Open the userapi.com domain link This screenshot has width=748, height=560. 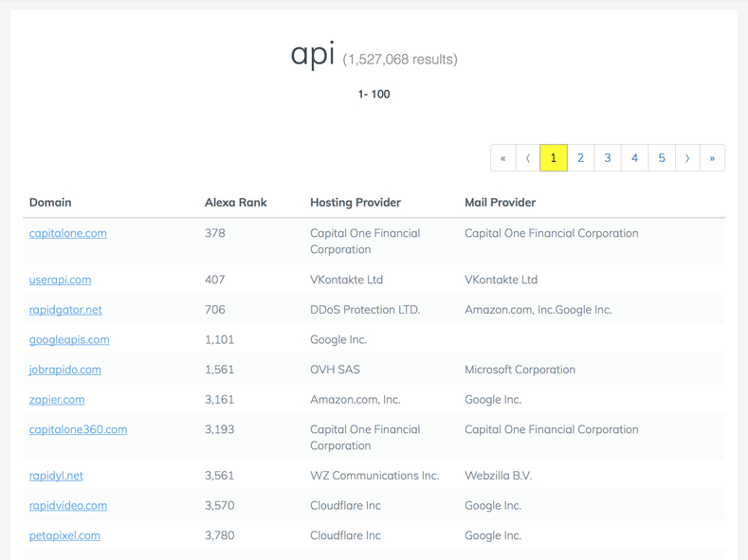60,280
